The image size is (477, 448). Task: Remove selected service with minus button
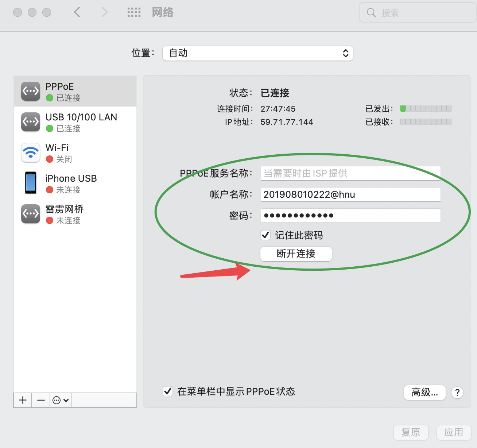tap(41, 400)
